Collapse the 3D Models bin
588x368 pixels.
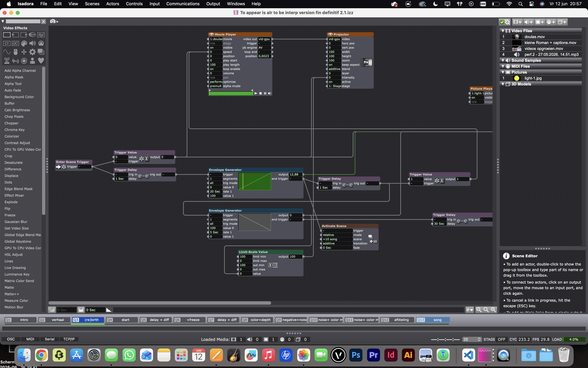[x=503, y=84]
